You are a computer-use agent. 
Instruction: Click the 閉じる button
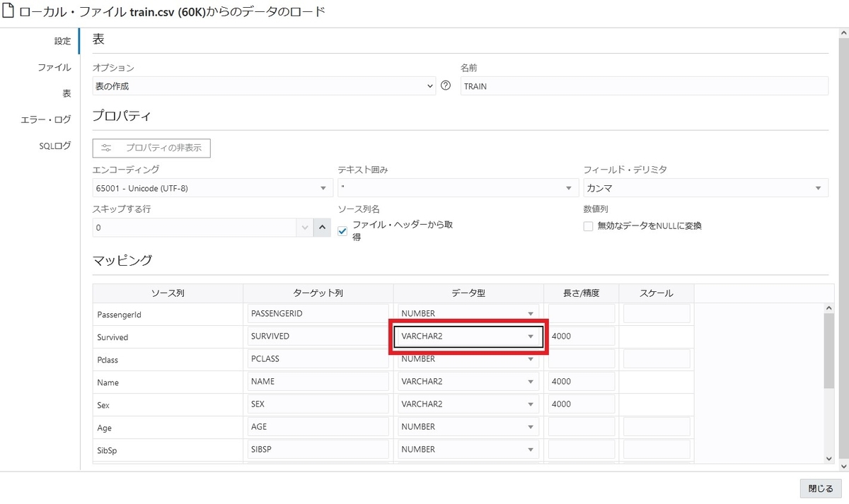821,488
